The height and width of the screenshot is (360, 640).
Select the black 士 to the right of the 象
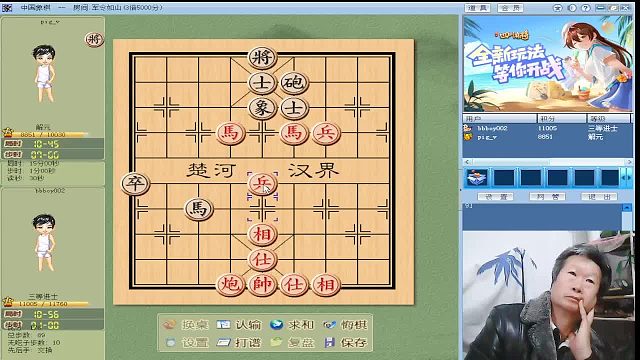294,108
